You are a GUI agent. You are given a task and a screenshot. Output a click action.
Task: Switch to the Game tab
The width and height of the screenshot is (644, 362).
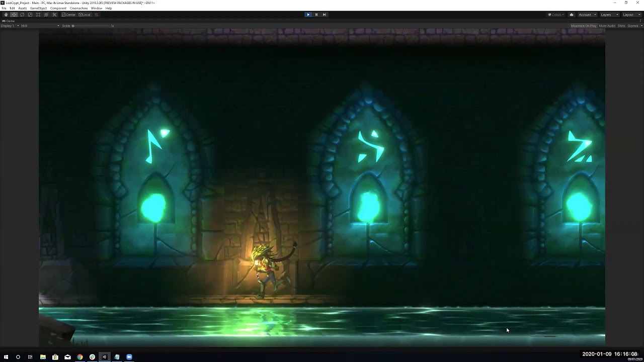pos(9,21)
